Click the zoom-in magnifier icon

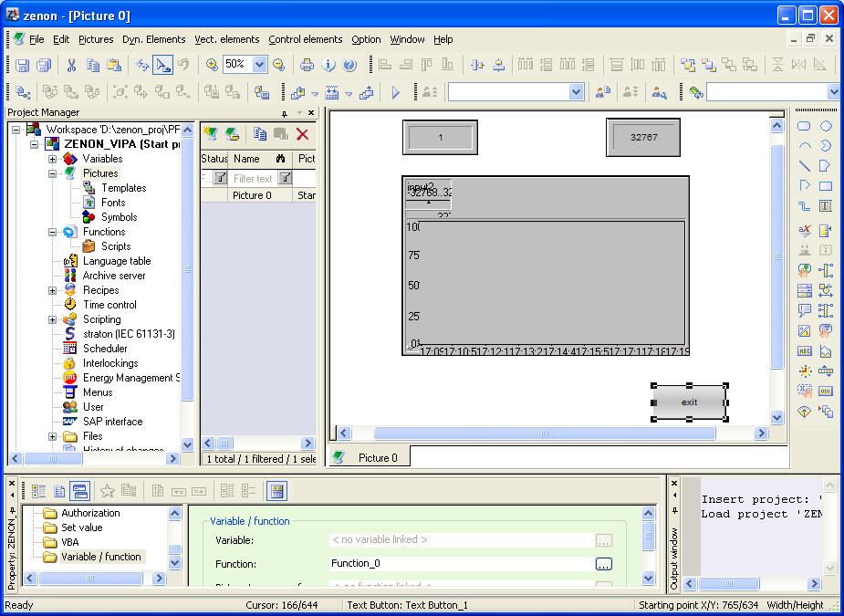212,65
